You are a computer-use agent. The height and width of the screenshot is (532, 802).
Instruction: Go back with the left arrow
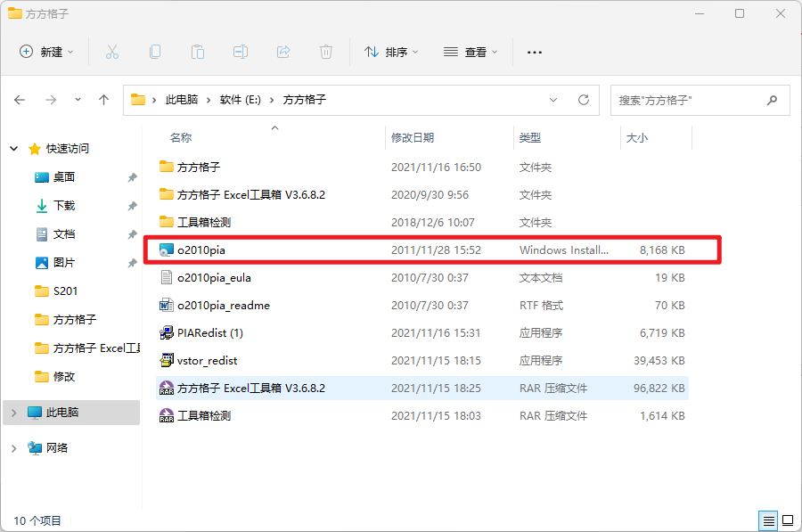[20, 100]
